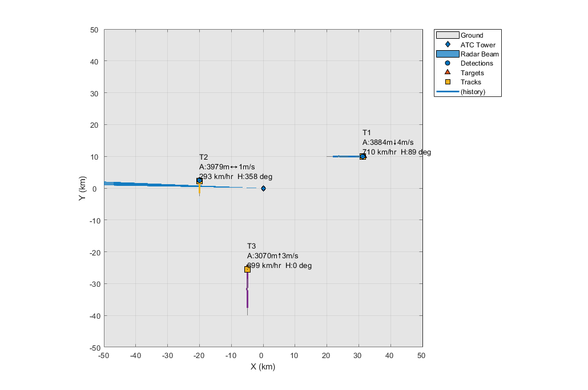
Task: Toggle the (history) legend entry
Action: coord(473,92)
